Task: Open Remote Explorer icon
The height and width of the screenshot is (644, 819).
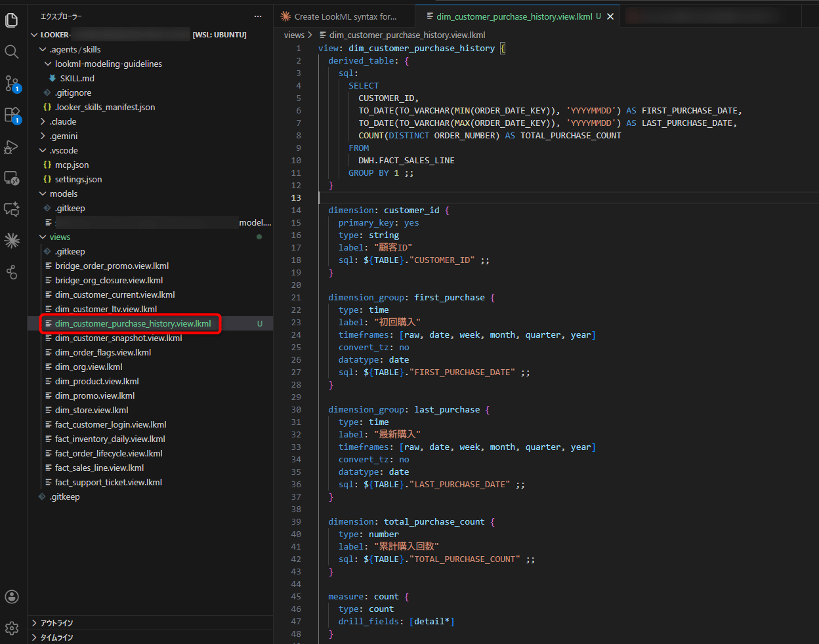Action: pos(12,178)
